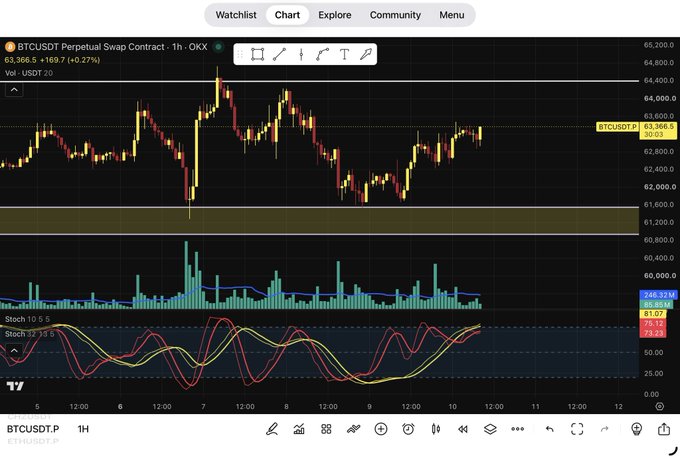Open the indicators chart icon
This screenshot has height=458, width=680.
tap(299, 429)
